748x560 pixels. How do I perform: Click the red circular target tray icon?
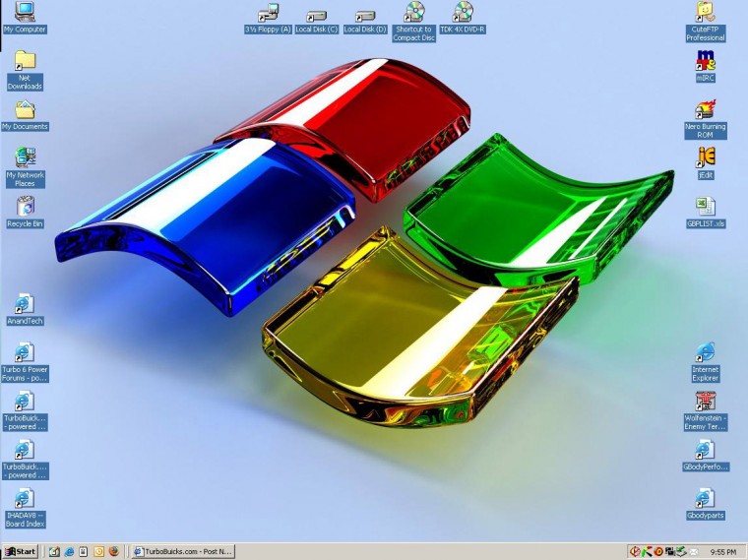pos(658,552)
